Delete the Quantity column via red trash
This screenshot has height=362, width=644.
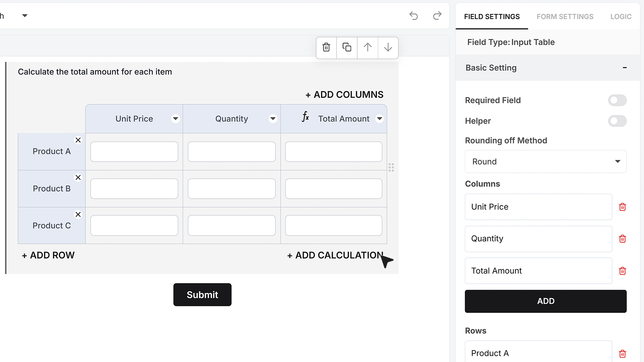(623, 239)
